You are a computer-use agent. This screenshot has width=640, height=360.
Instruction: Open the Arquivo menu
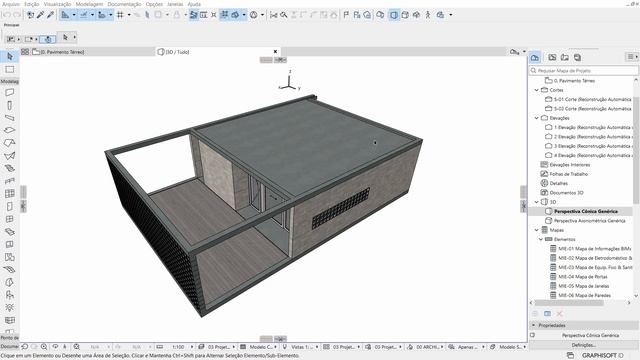pos(11,4)
